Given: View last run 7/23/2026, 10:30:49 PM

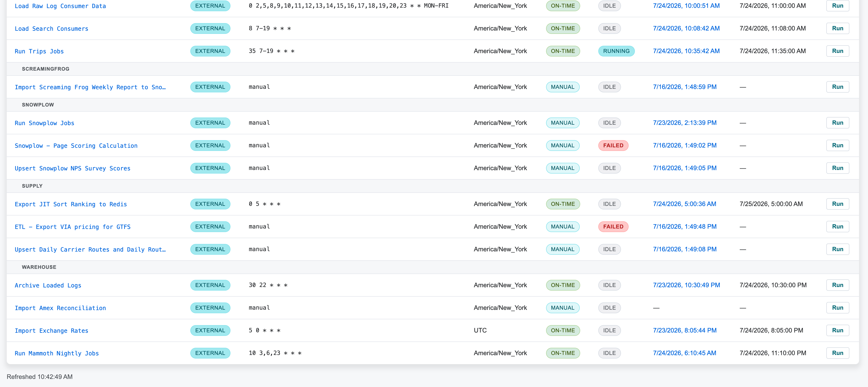Looking at the screenshot, I should coord(686,285).
